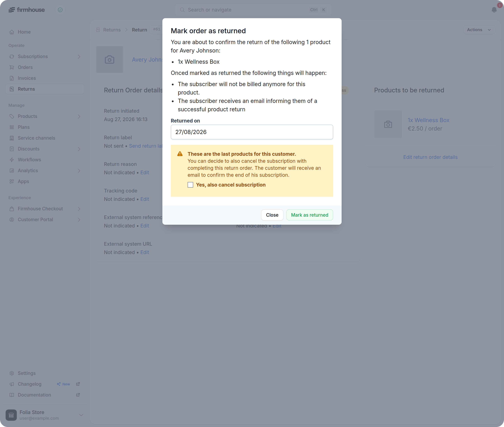Viewport: 504px width, 427px height.
Task: Edit the External system URL
Action: pyautogui.click(x=145, y=252)
